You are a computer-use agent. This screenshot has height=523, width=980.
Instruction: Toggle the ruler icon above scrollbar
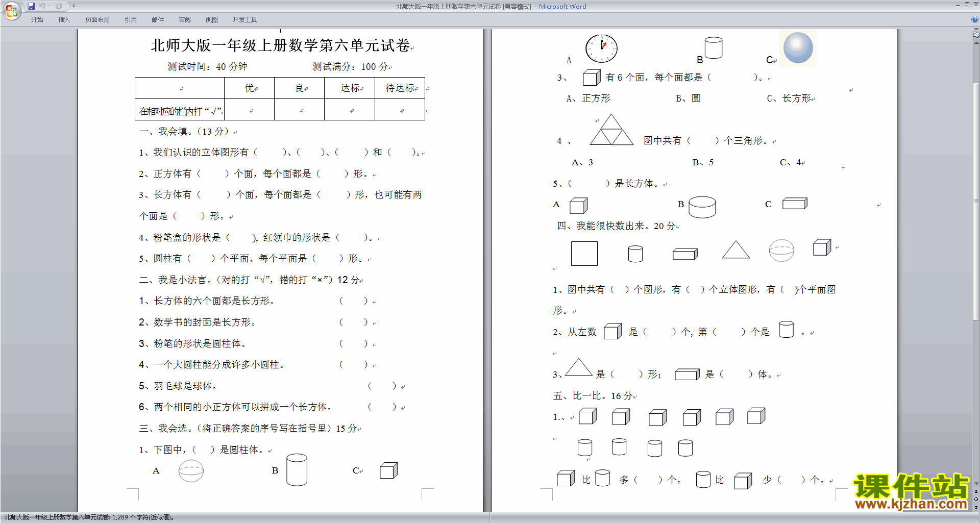[x=976, y=35]
